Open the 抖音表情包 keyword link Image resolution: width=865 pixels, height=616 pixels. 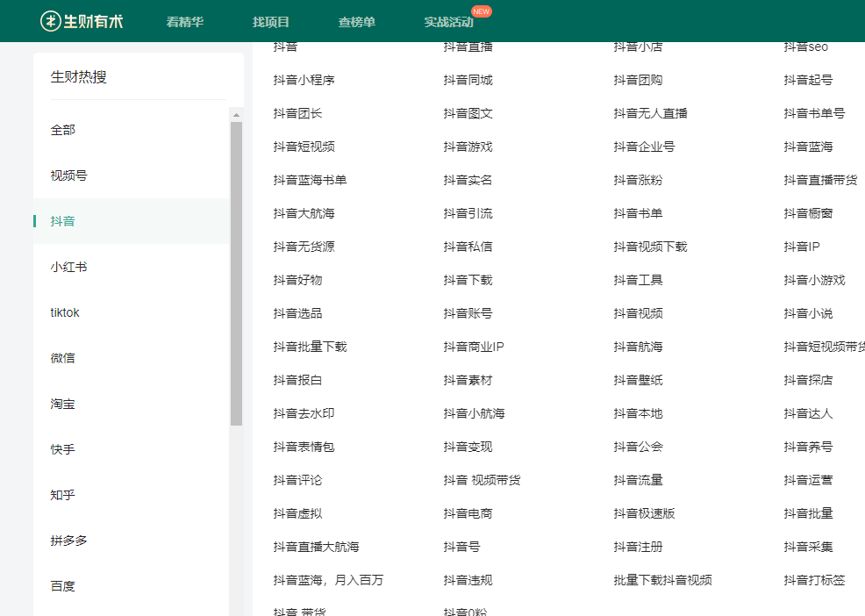click(304, 448)
